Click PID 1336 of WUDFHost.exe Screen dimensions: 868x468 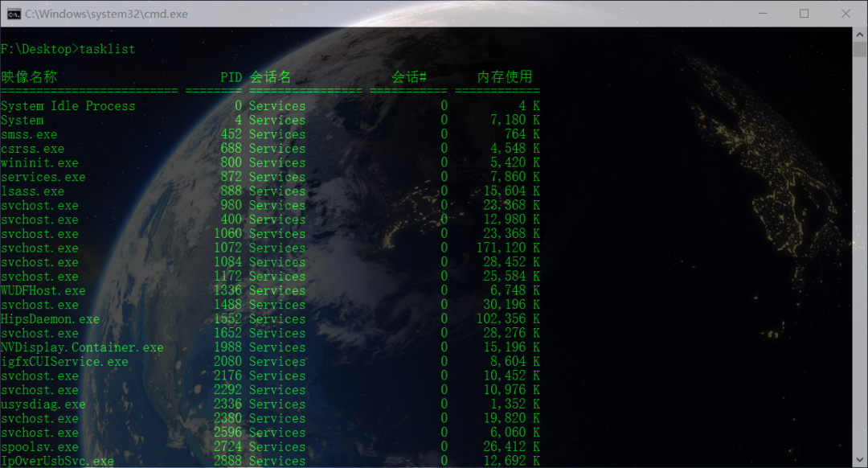point(228,291)
